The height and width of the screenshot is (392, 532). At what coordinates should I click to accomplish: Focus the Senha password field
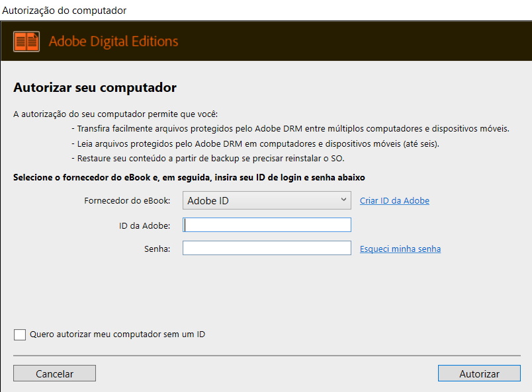(x=267, y=248)
